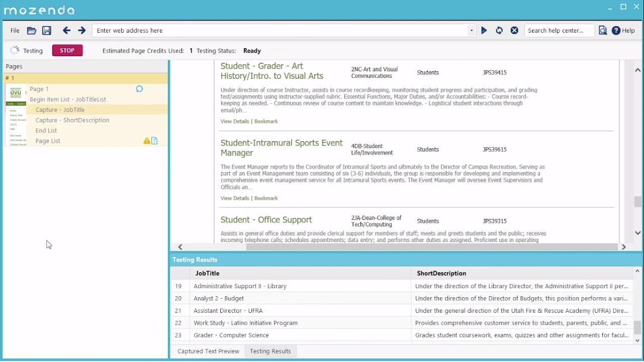Select row 21 Assistant Director - UFRA
The height and width of the screenshot is (362, 644).
tap(401, 311)
